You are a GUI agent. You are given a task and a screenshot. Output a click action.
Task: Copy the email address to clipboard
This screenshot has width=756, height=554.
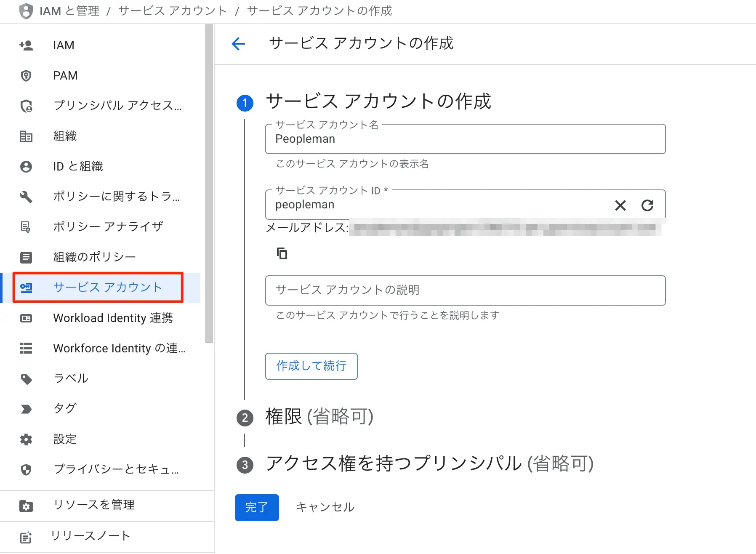(x=282, y=253)
